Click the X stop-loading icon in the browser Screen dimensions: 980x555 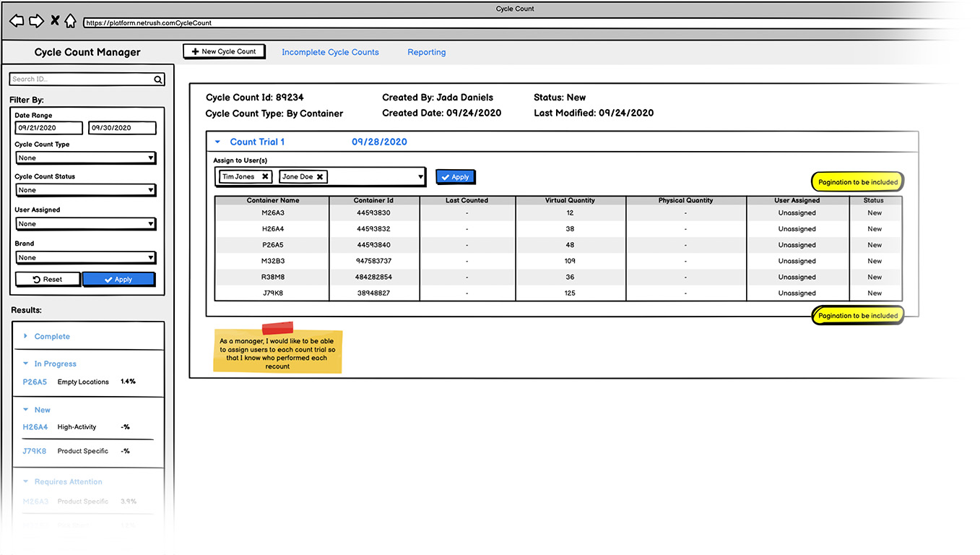pyautogui.click(x=53, y=20)
